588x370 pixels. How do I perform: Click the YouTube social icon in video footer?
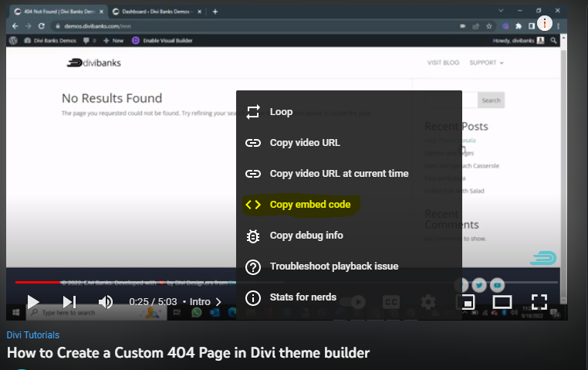point(497,285)
